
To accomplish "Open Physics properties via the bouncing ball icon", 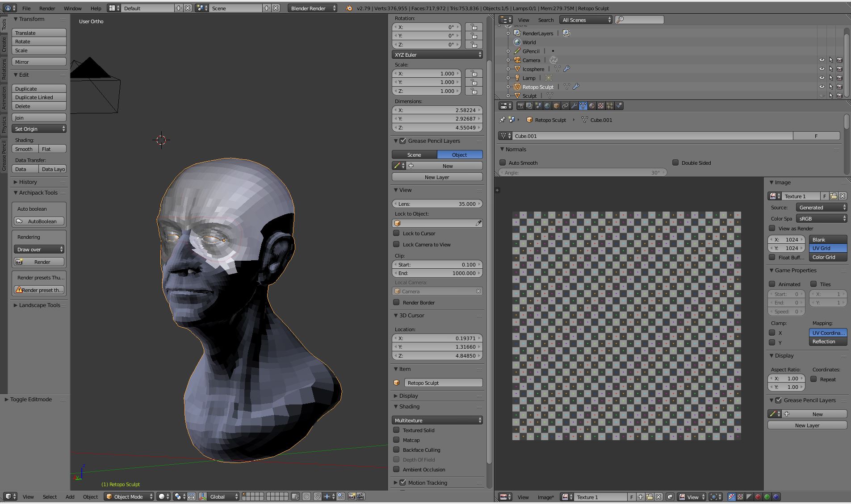I will click(x=619, y=106).
